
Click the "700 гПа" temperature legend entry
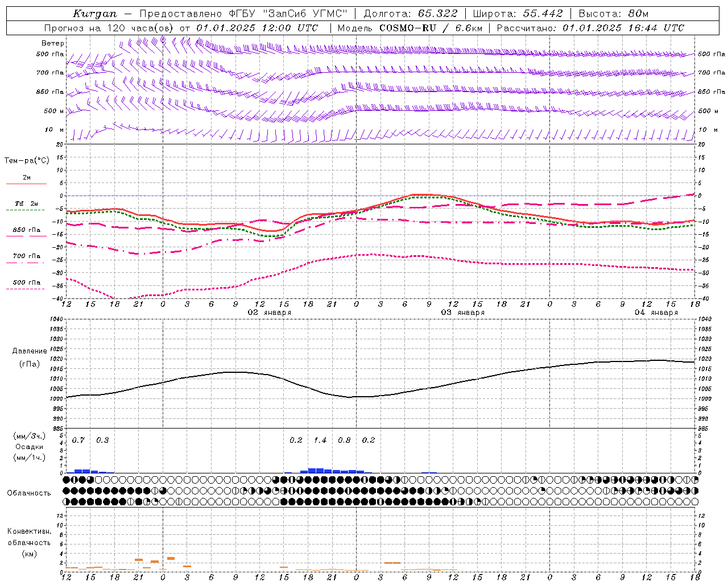click(x=27, y=256)
